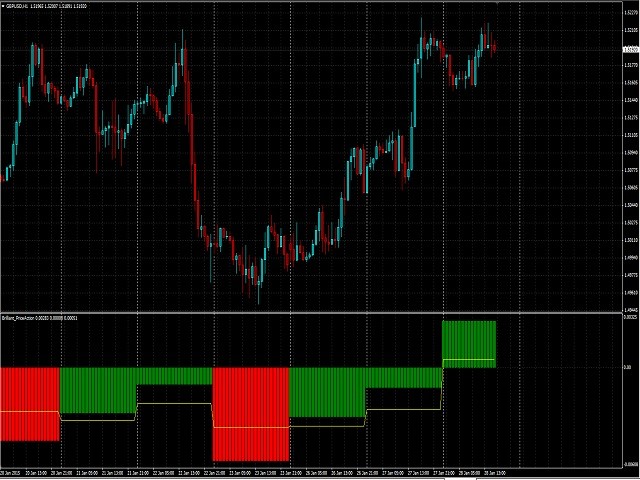Click the 0.00325 value atop indicator scale

[x=631, y=317]
